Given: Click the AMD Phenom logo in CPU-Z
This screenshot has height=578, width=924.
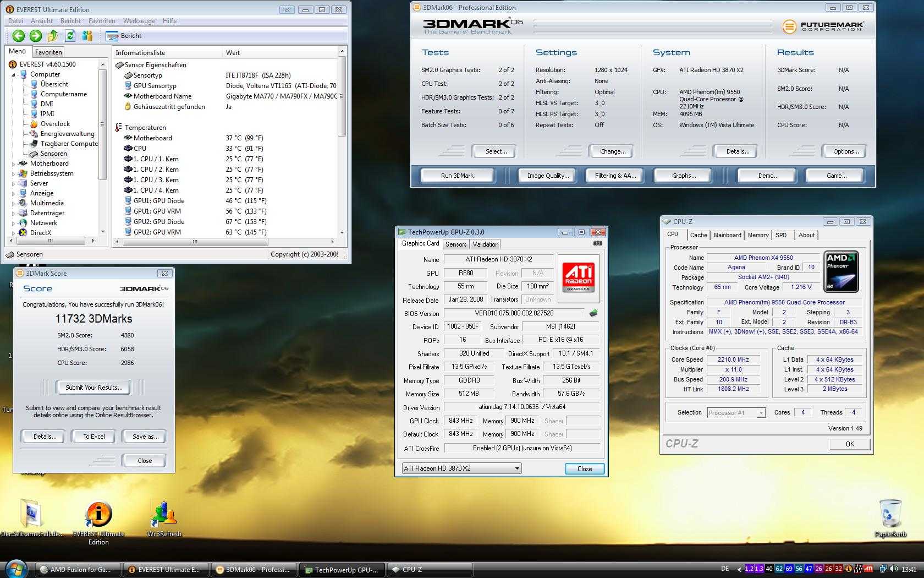Looking at the screenshot, I should pyautogui.click(x=842, y=271).
